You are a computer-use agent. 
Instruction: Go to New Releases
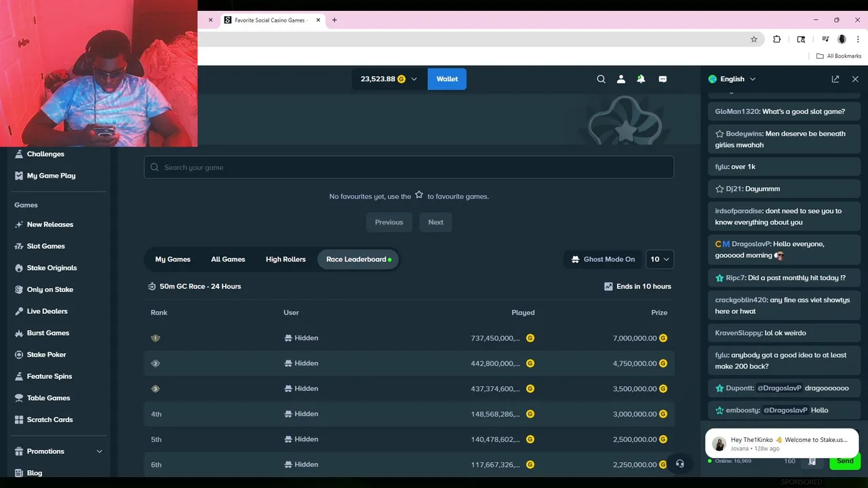44,224
